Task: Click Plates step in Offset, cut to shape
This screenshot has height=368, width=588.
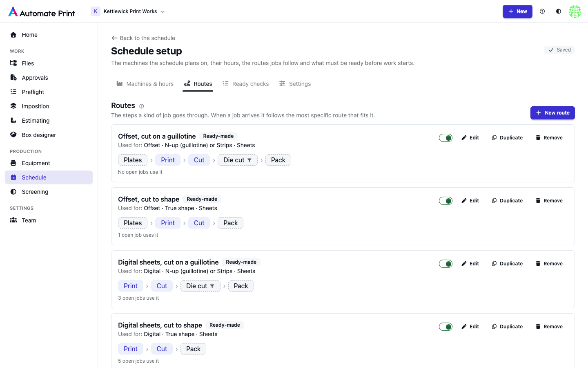Action: click(x=133, y=223)
